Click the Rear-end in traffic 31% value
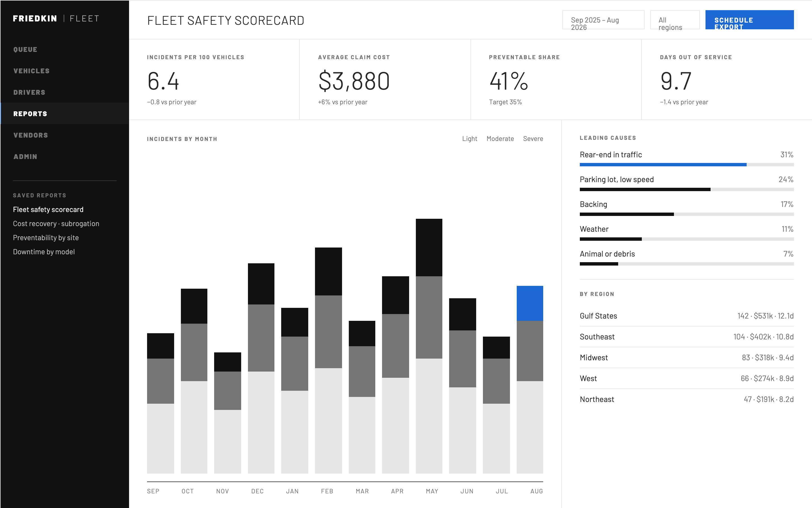 tap(787, 154)
